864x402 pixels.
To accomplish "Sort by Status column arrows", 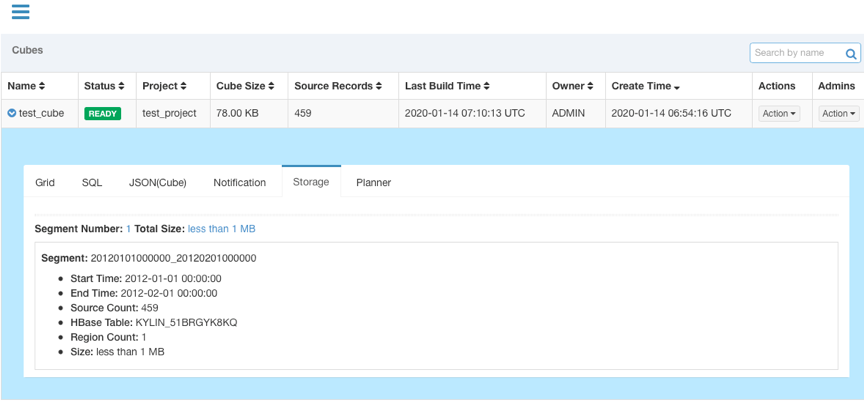I will [x=104, y=87].
